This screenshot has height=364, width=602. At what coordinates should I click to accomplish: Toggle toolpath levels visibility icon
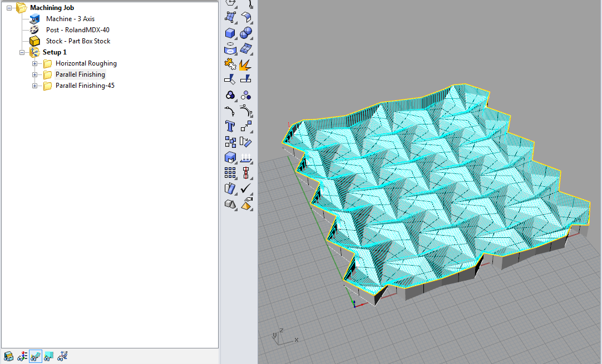coord(22,356)
